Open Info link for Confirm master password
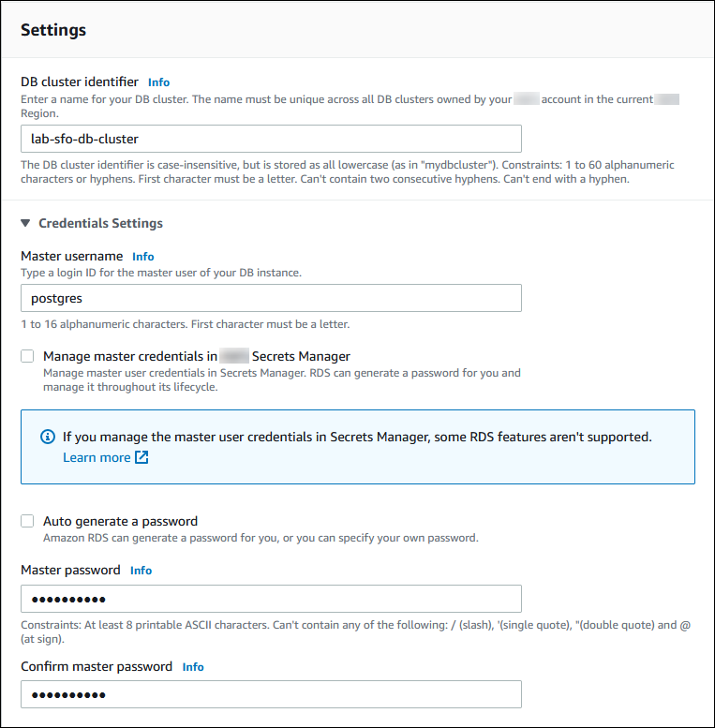The image size is (715, 728). tap(193, 667)
